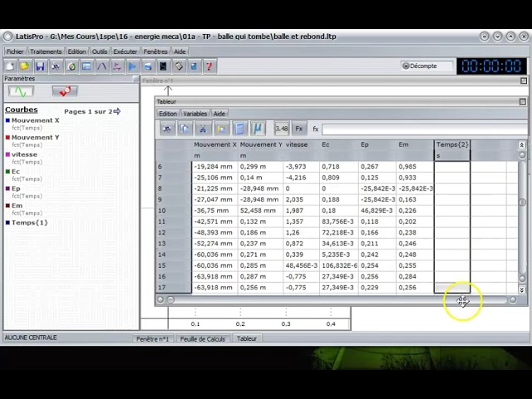
Task: Start acquisition with the blue play arrow
Action: point(132,66)
